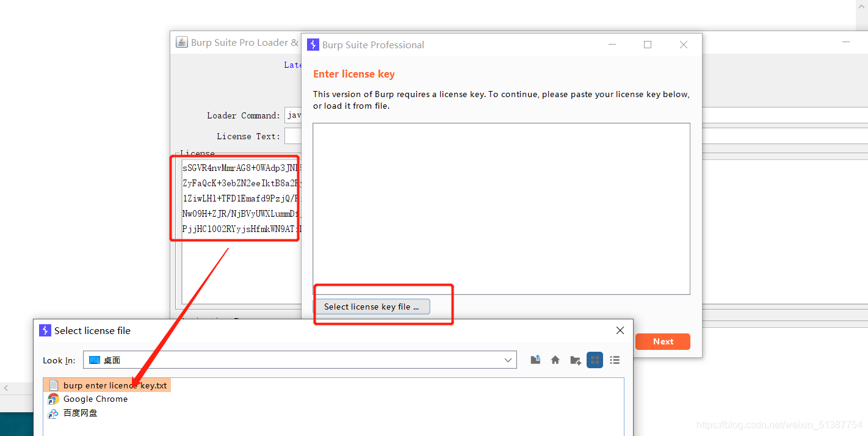Screen dimensions: 868x436
Task: Click the Loader Command field in Loader window
Action: 293,115
